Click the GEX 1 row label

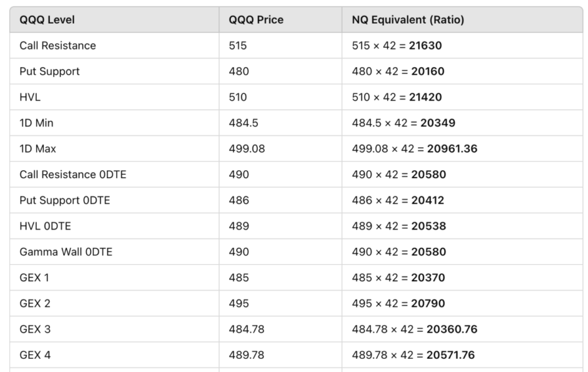34,278
